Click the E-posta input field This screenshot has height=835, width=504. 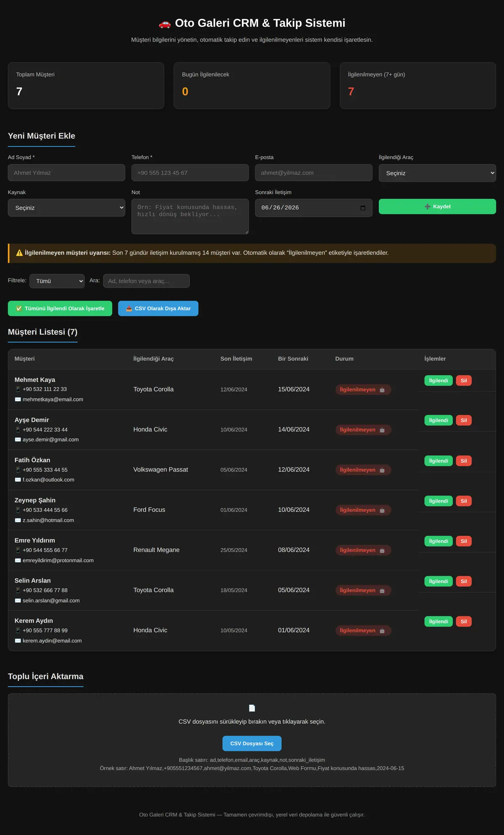[314, 173]
